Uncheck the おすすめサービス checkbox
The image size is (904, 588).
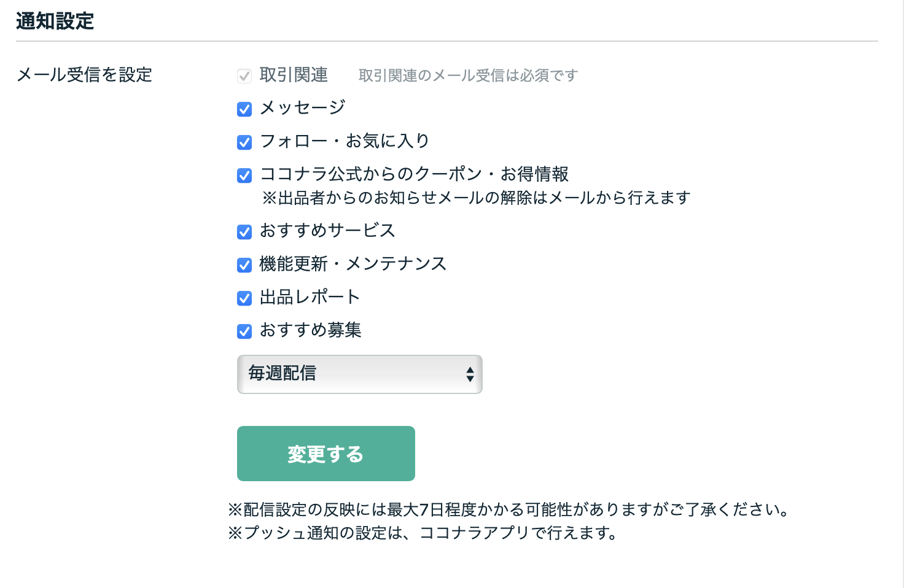[244, 232]
